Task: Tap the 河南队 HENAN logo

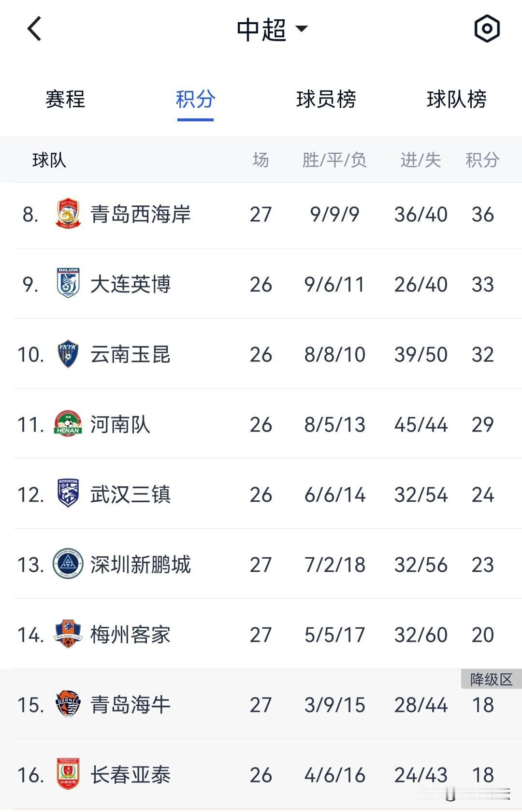Action: coord(68,424)
